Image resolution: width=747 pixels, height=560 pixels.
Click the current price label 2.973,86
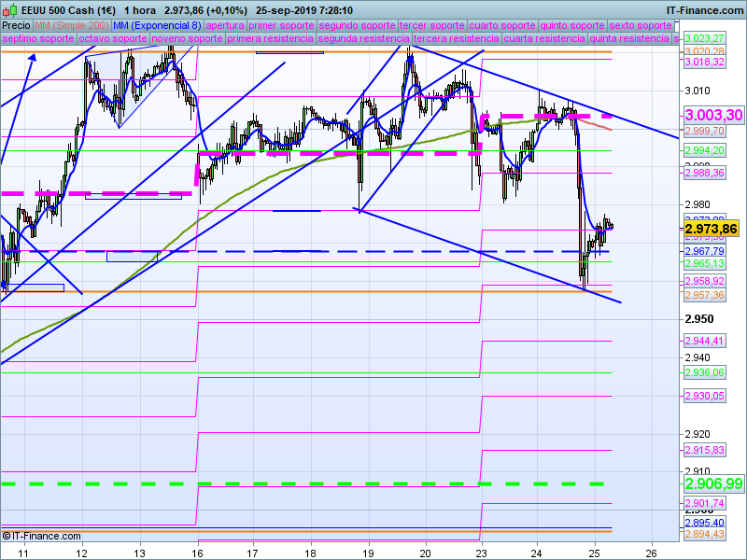[712, 229]
